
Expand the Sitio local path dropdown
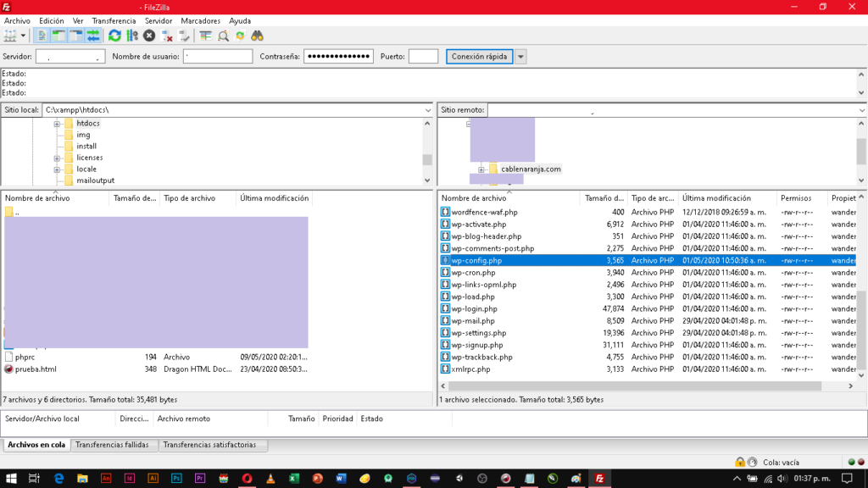coord(427,110)
